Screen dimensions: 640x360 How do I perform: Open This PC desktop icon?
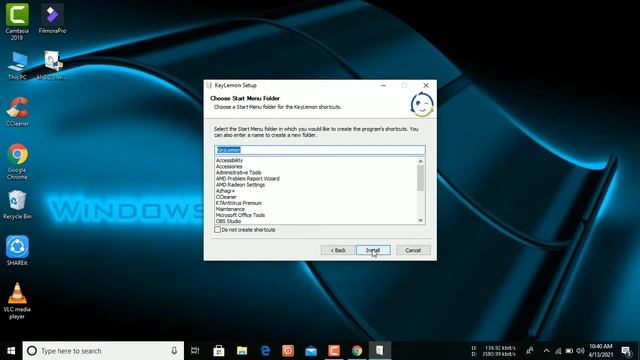pyautogui.click(x=17, y=65)
